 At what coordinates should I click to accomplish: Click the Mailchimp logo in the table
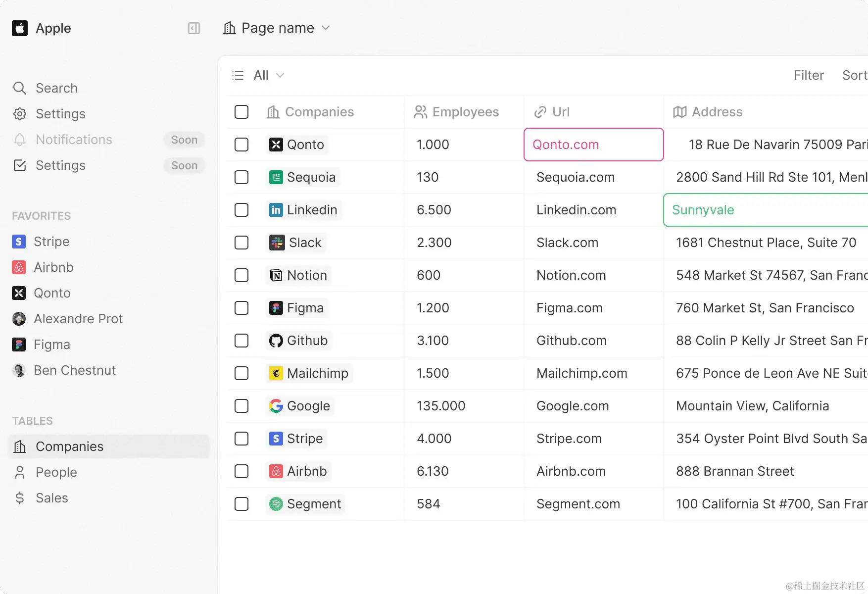pyautogui.click(x=276, y=373)
